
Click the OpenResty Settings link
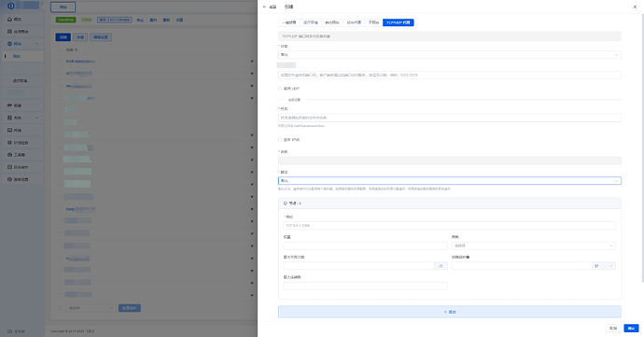click(179, 20)
